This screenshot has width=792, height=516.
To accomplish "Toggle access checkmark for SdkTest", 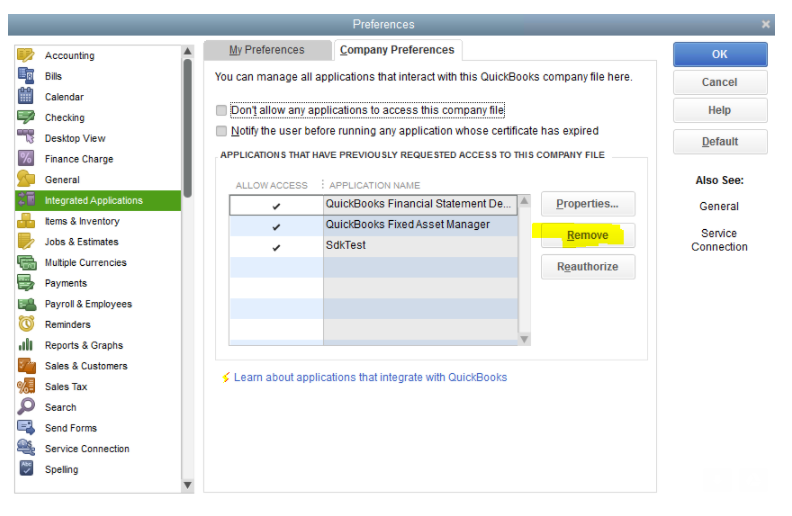I will point(276,247).
